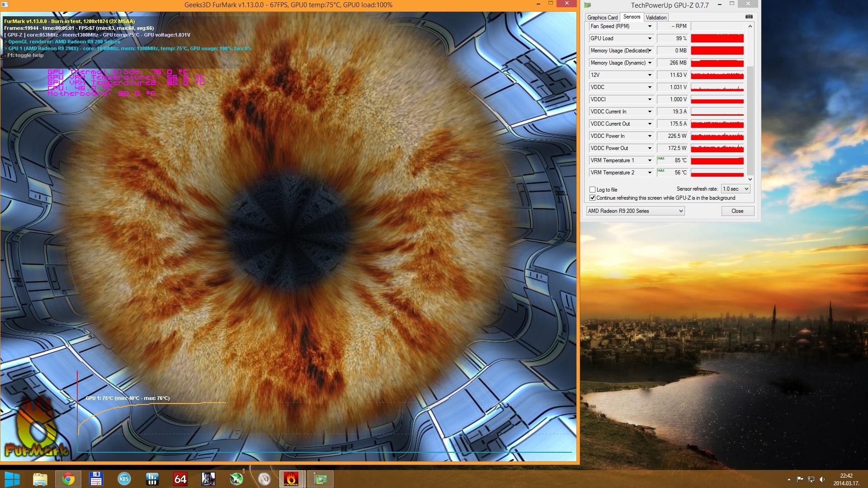Click the VDDC Power In history graph
The image size is (868, 488).
coord(717,136)
